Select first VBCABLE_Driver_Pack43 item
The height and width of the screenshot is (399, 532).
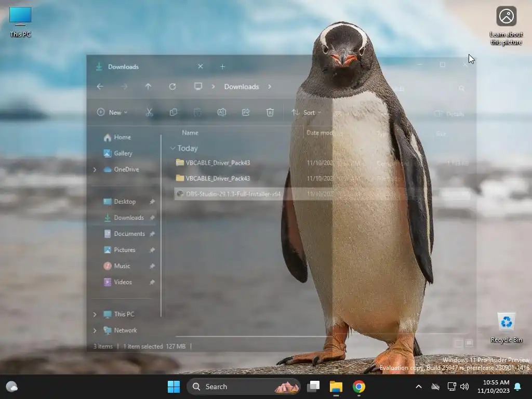click(212, 163)
